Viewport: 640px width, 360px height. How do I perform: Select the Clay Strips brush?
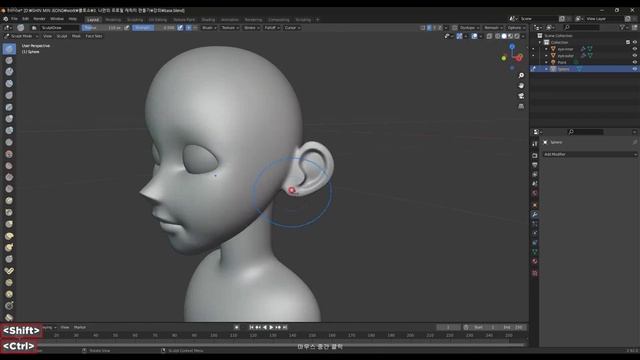[9, 84]
